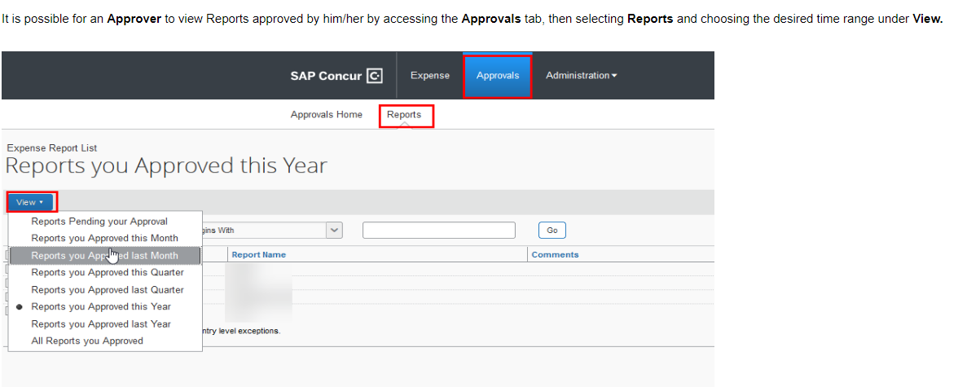Choose Reports you Approved this Month

tap(104, 238)
